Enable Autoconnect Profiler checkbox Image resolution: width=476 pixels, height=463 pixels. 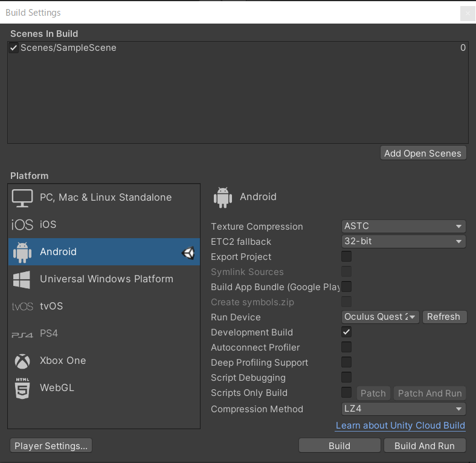point(346,347)
